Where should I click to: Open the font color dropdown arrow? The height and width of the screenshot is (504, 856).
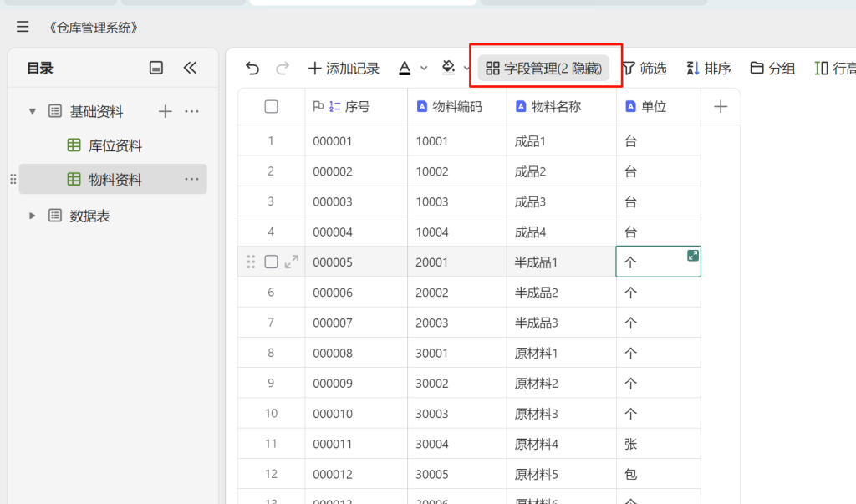[424, 69]
